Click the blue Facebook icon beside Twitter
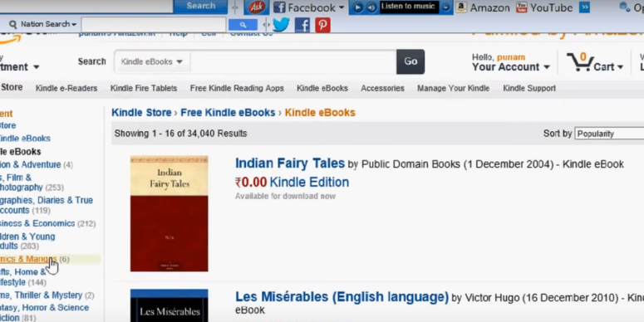 tap(302, 25)
